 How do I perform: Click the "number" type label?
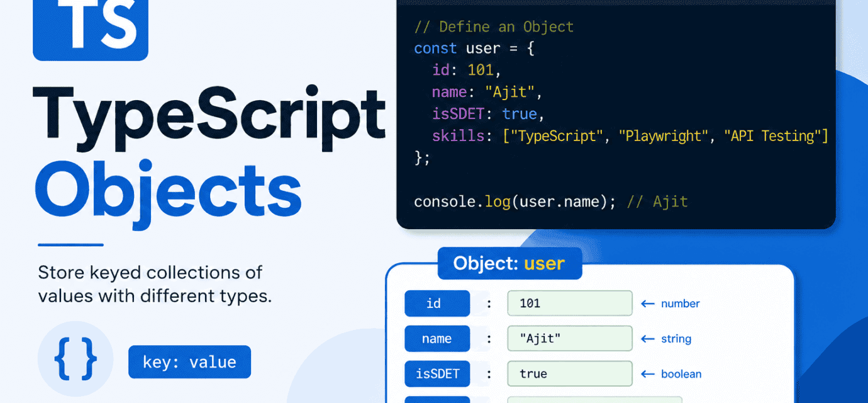pos(681,304)
